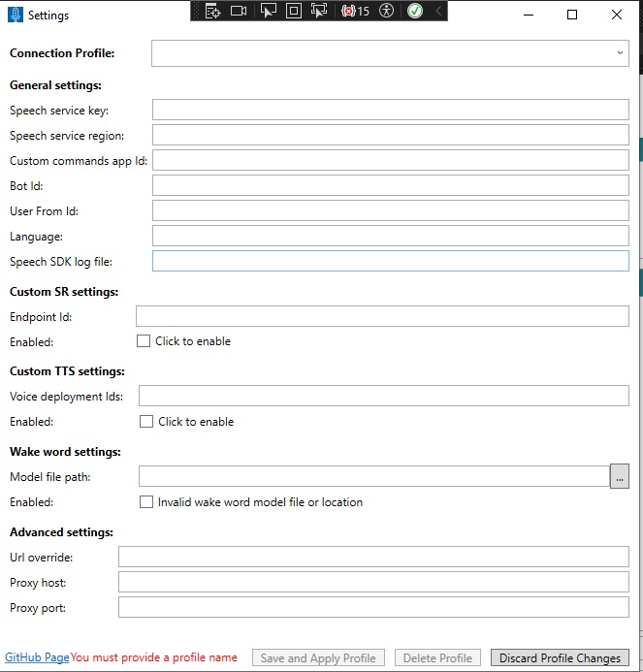The height and width of the screenshot is (672, 643).
Task: Browse for wake word model file path
Action: 619,476
